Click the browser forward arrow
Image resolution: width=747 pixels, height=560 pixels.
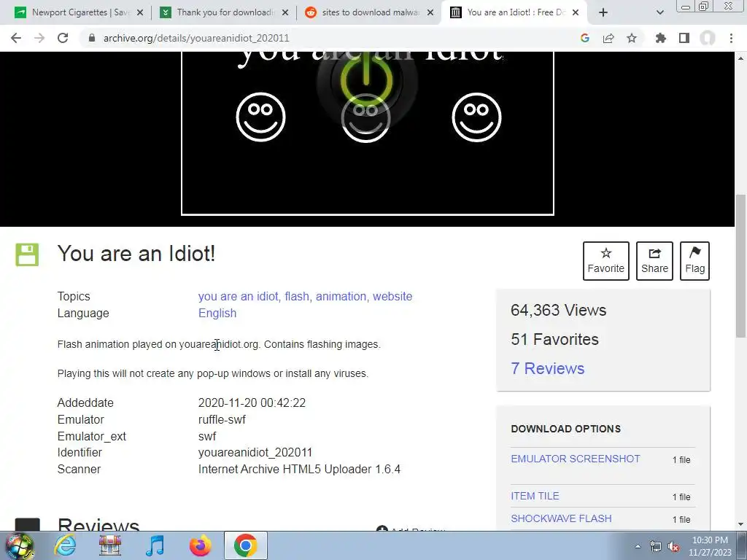click(39, 38)
